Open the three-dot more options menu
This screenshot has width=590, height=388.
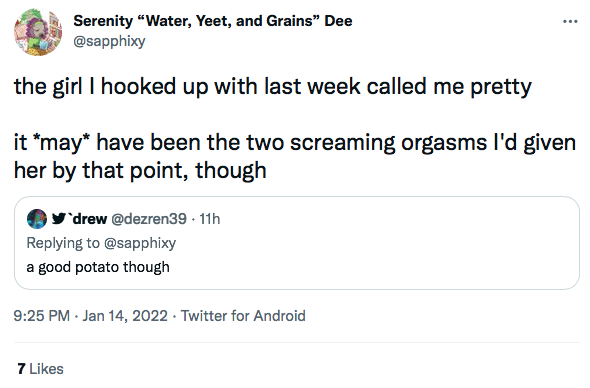570,22
